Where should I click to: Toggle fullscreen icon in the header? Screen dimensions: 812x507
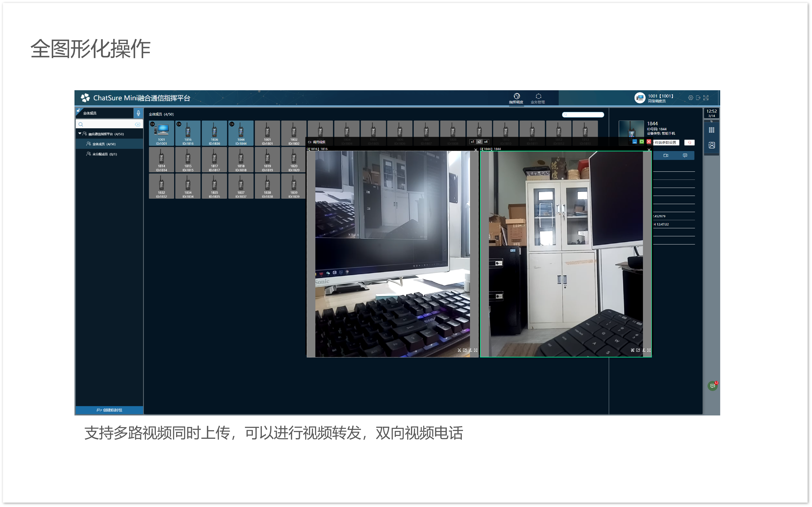click(706, 98)
